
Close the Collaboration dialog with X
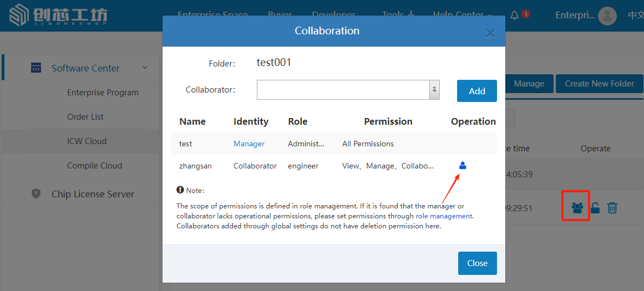click(x=490, y=33)
